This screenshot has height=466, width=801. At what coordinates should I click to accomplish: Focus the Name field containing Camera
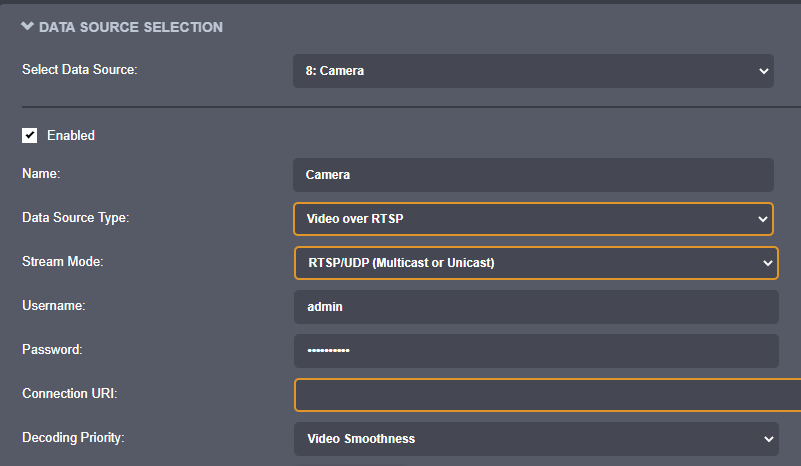point(532,174)
